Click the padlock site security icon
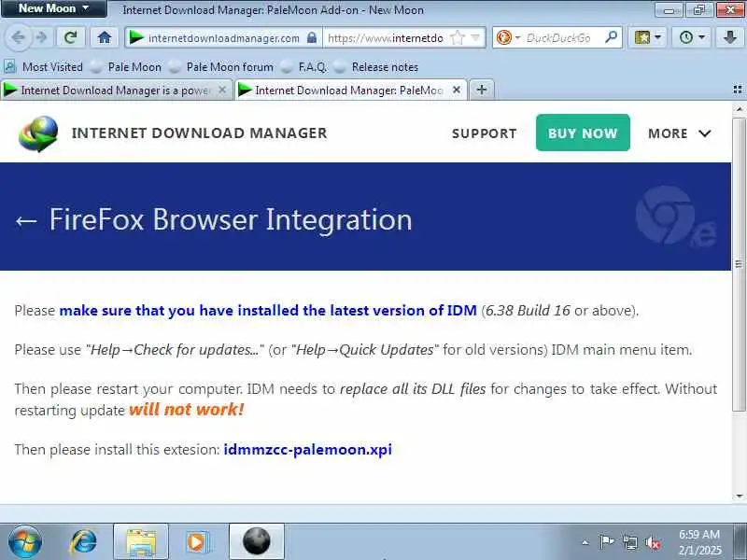Screen dimensions: 747x560 click(x=312, y=37)
